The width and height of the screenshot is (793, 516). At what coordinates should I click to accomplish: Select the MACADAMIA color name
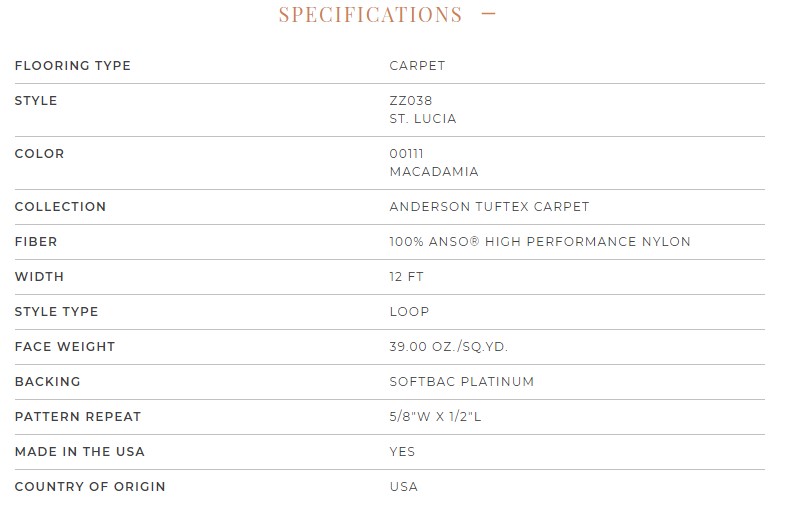tap(434, 171)
